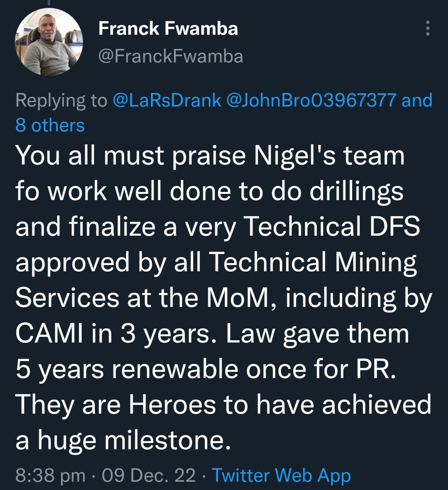The width and height of the screenshot is (448, 490).
Task: Click the word "renewable" in the tweet
Action: 174,369
